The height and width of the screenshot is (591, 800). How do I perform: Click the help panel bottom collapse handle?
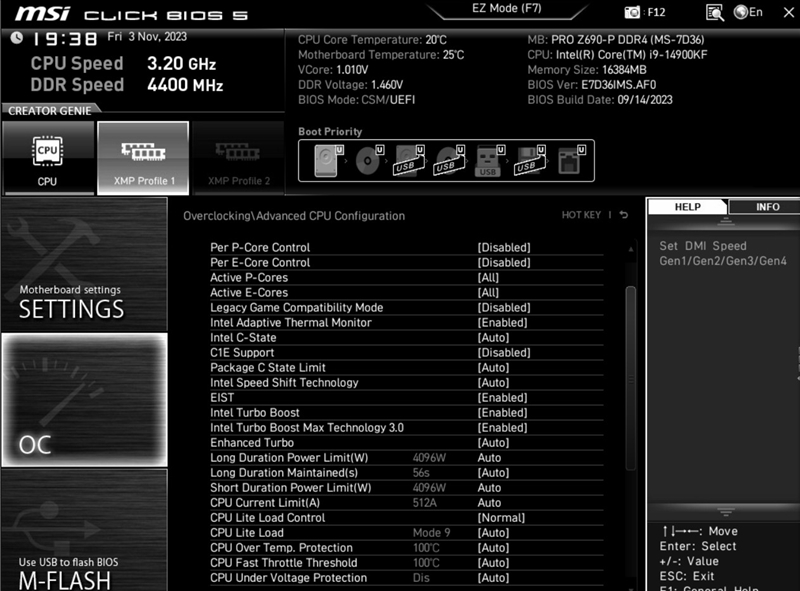pos(726,511)
